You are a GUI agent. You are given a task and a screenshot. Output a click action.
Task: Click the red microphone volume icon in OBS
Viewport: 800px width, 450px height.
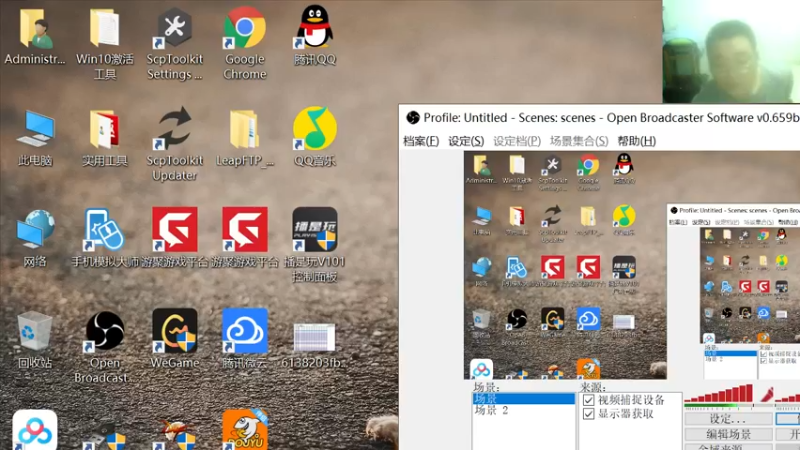coord(767,394)
